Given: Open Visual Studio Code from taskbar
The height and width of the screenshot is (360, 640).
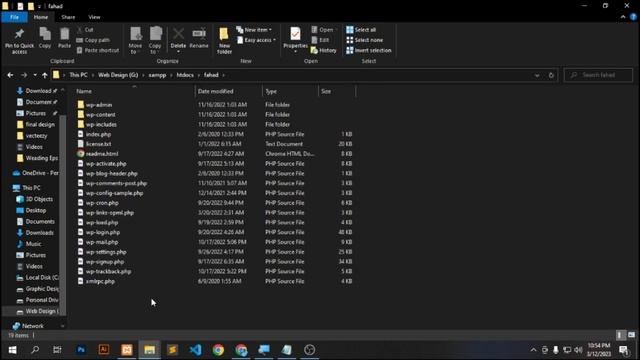Looking at the screenshot, I should coord(196,350).
